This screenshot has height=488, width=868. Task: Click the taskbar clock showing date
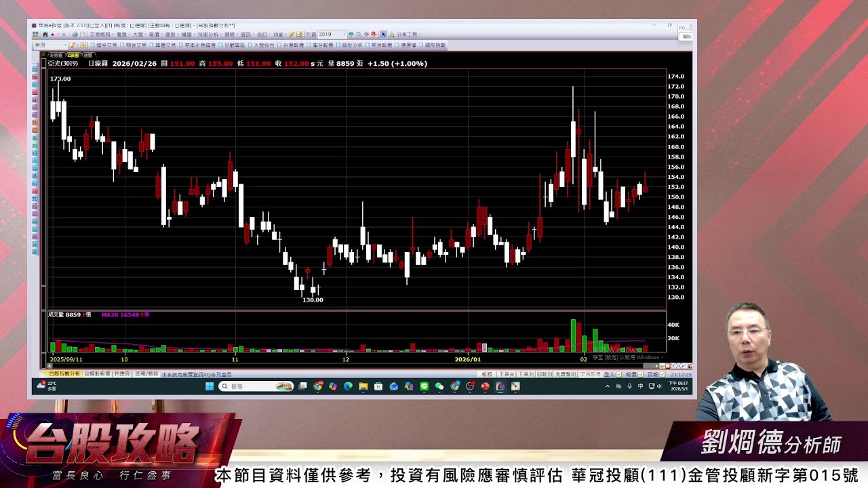[679, 386]
